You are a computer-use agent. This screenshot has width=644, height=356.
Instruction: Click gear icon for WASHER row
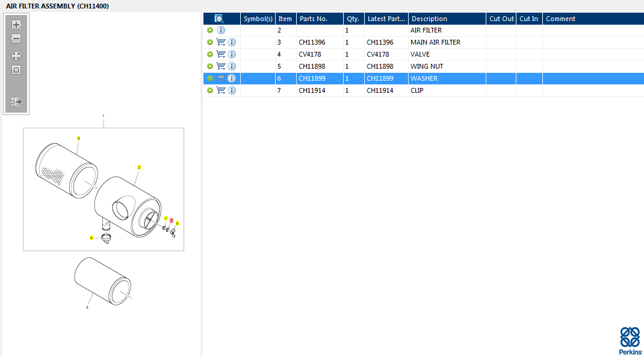(210, 78)
